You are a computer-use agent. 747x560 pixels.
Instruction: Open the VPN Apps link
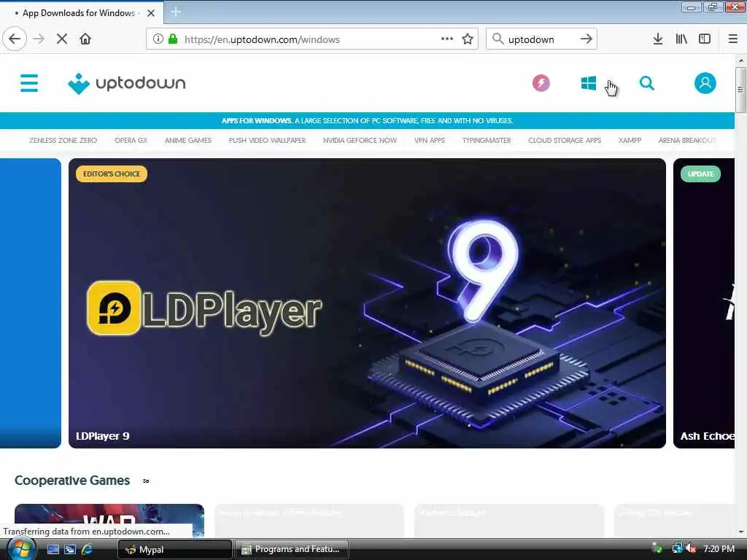429,141
